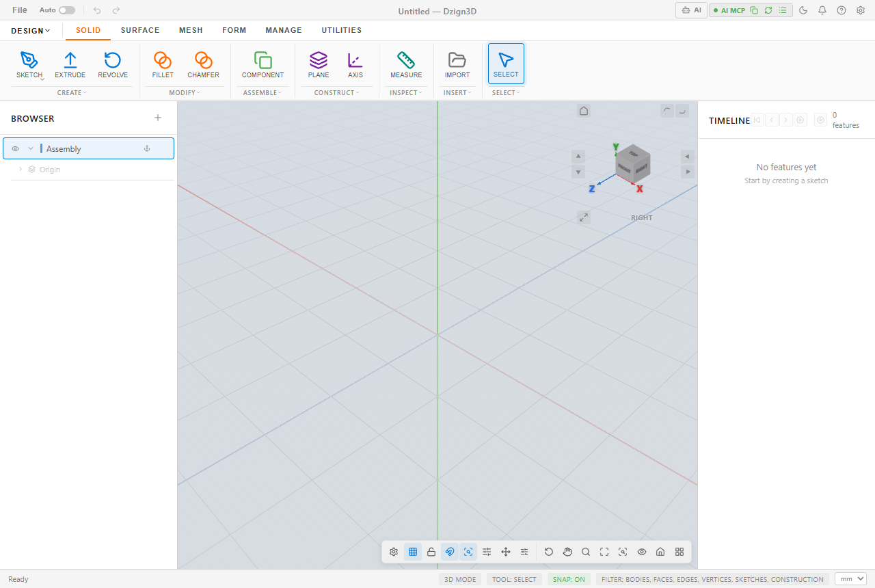Screen dimensions: 875x588
Task: Expand the ASSEMBLE group menu
Action: (x=263, y=92)
